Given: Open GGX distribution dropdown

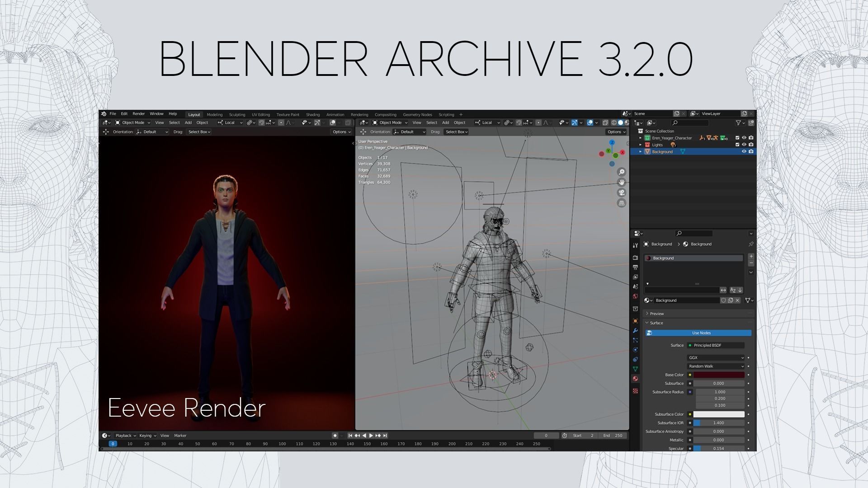Looking at the screenshot, I should coord(716,358).
